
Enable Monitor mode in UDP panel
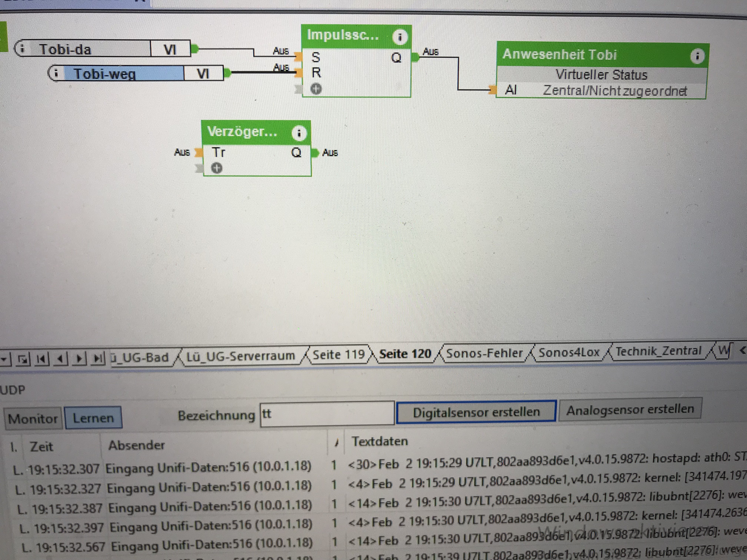tap(33, 419)
